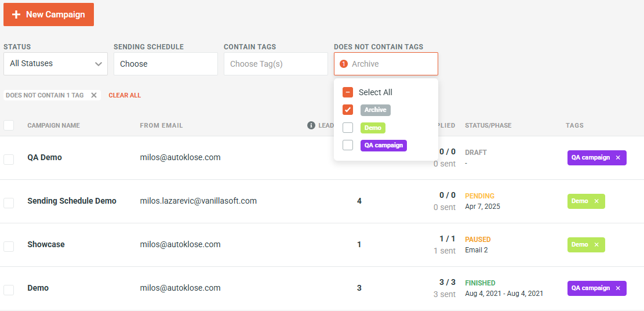644x311 pixels.
Task: Remove the QA campaign tag from QA Demo
Action: (617, 158)
